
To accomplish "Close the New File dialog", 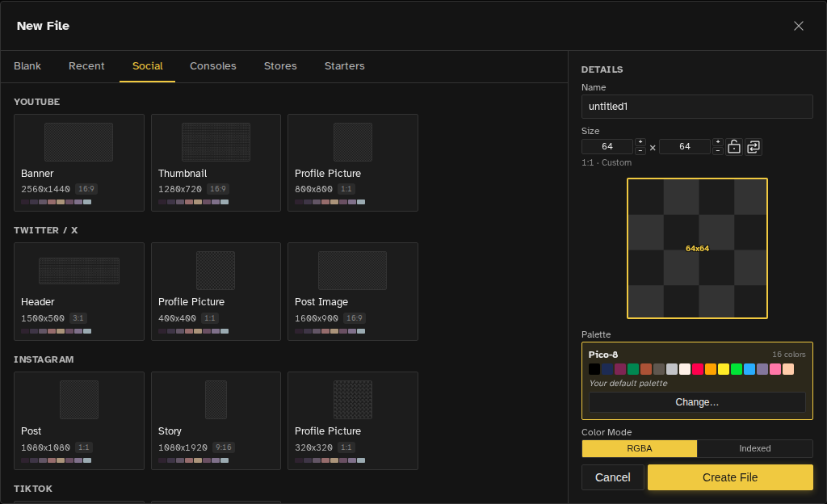I will pos(799,26).
